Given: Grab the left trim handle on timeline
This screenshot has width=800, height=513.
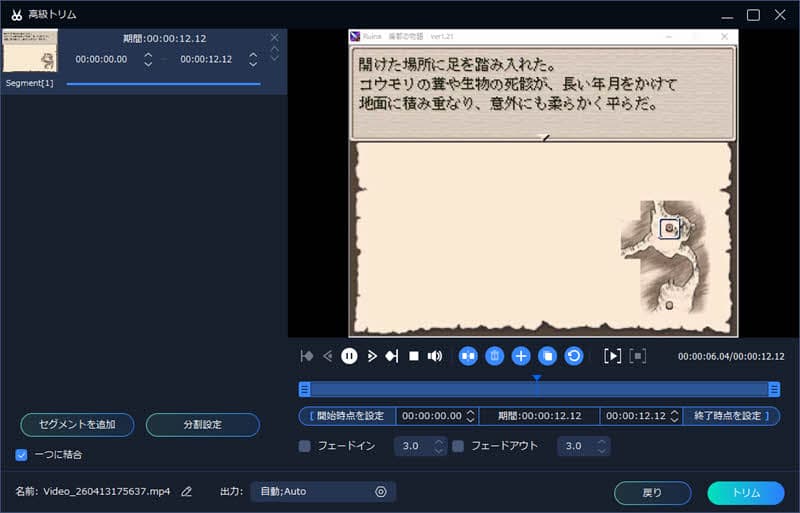Looking at the screenshot, I should (305, 389).
